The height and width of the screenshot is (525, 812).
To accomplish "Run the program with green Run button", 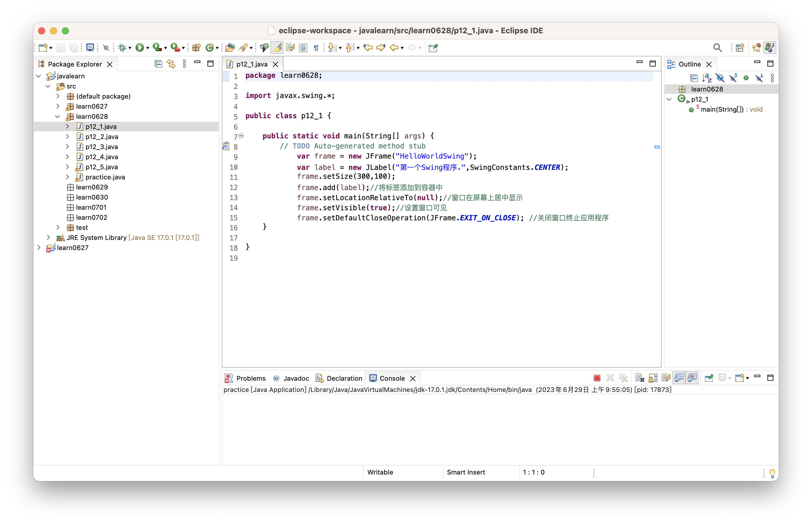I will [x=139, y=48].
